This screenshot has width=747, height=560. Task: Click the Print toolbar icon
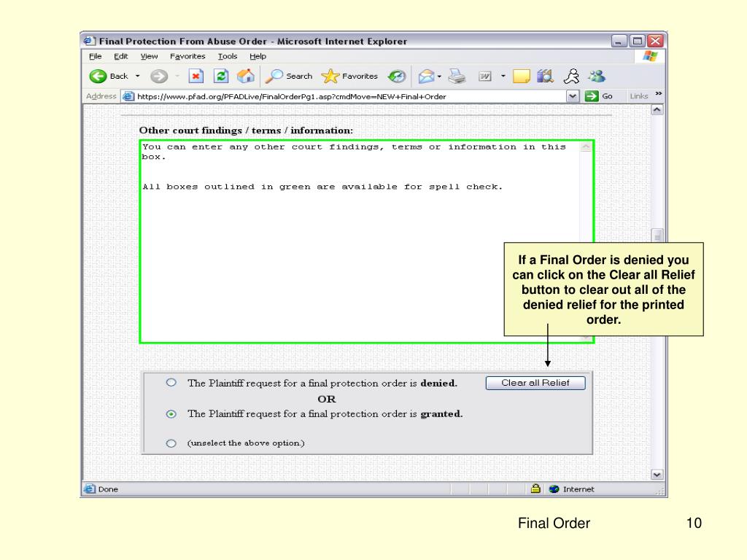click(x=457, y=77)
